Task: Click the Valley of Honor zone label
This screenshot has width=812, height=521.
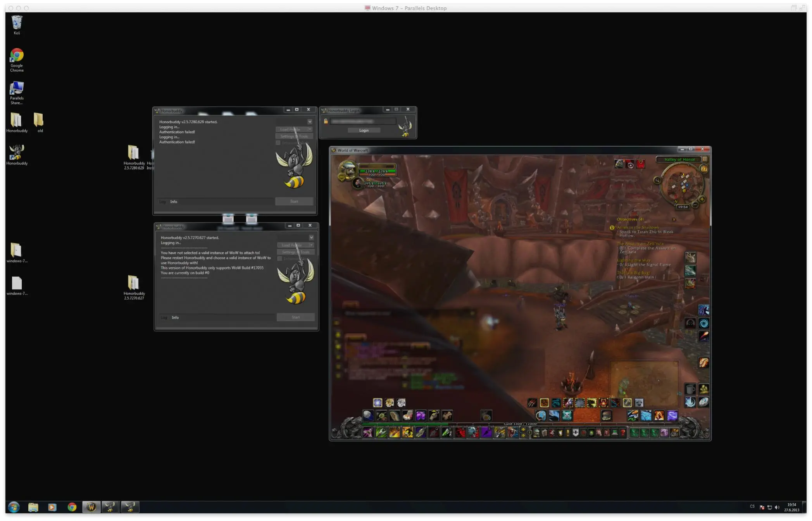Action: (679, 159)
